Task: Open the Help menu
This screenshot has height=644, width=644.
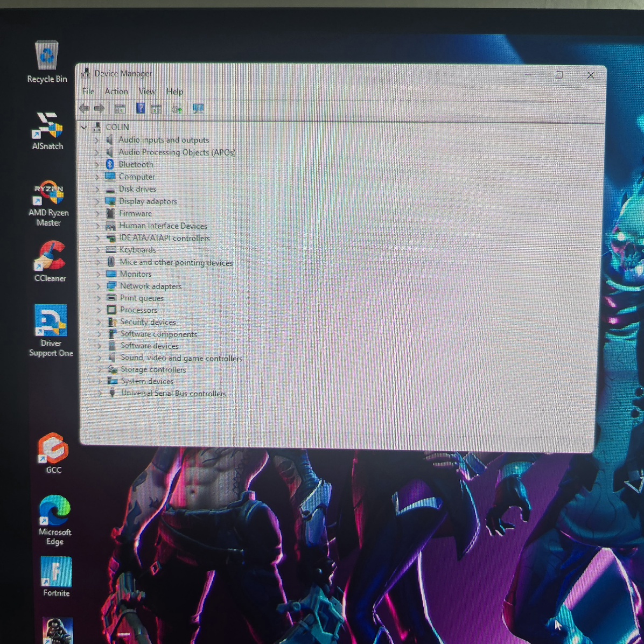Action: (x=174, y=92)
